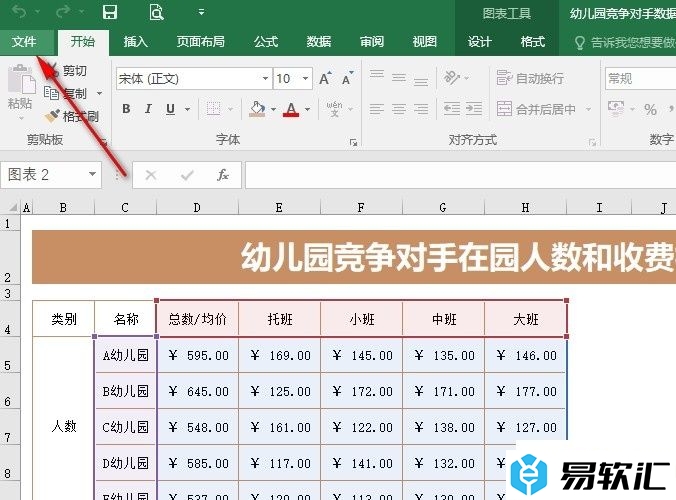This screenshot has height=500, width=676.
Task: Toggle Underline formatting
Action: click(x=171, y=109)
